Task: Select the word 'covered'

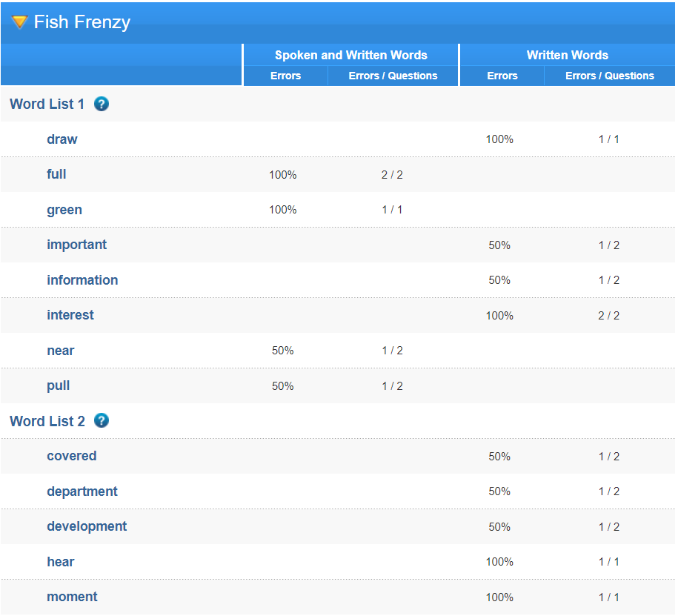Action: (x=72, y=456)
